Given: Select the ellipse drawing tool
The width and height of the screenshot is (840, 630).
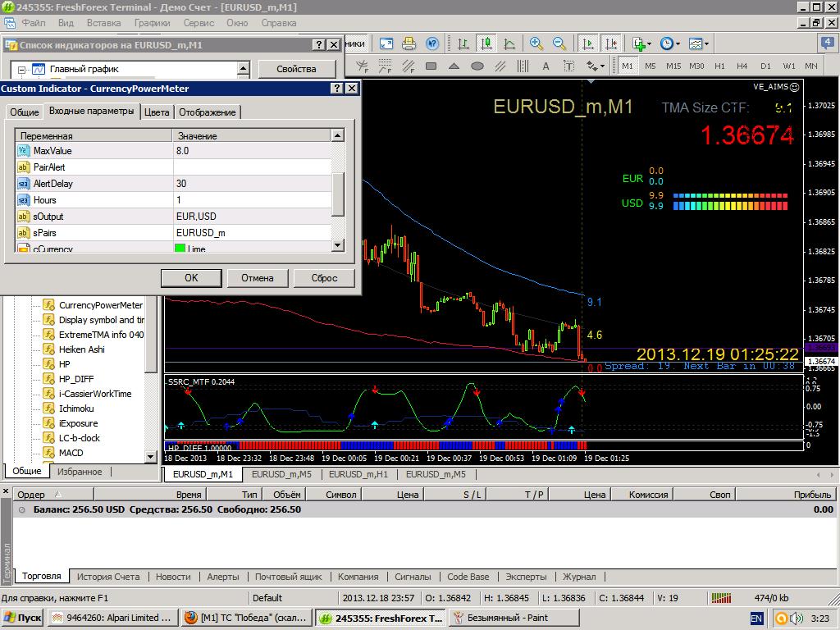Looking at the screenshot, I should [x=477, y=66].
